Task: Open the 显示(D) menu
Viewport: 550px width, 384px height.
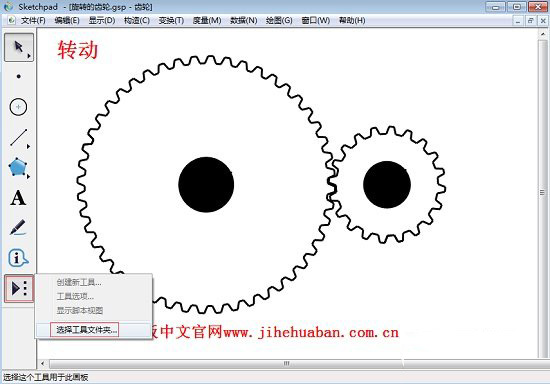Action: coord(102,21)
